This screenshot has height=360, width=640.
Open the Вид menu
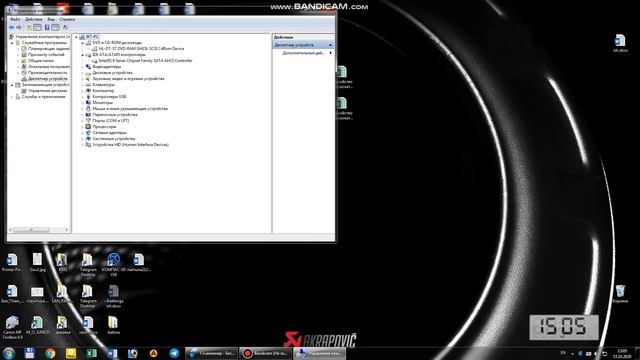click(51, 19)
